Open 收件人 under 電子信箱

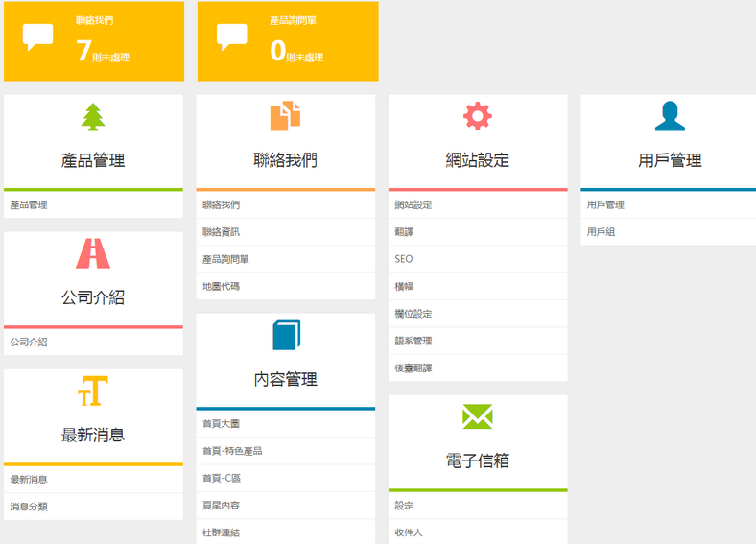point(409,532)
